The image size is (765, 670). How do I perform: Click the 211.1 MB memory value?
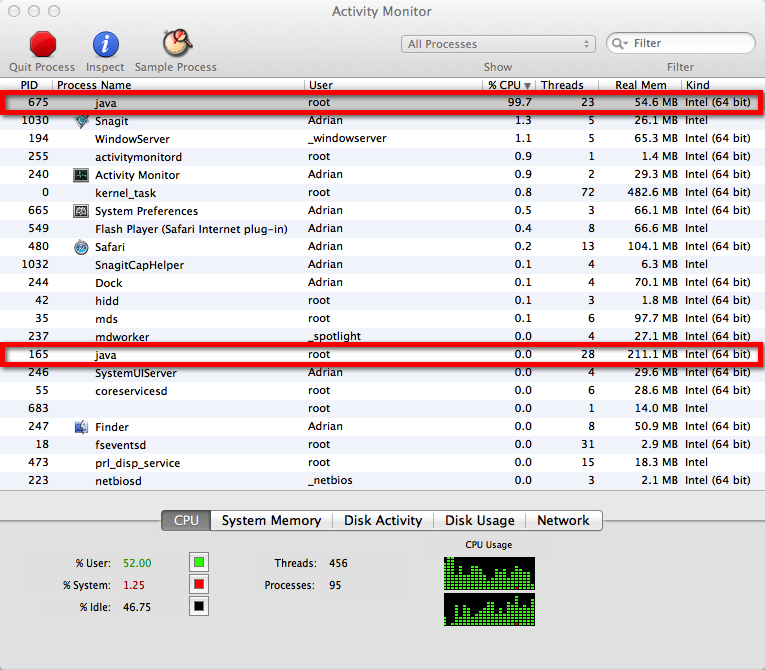pos(652,354)
